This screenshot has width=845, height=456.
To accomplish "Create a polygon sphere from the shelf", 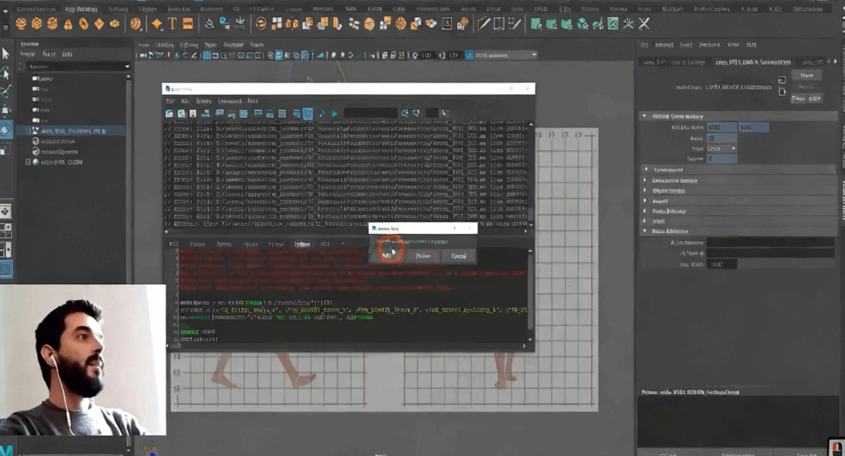I will coord(21,23).
